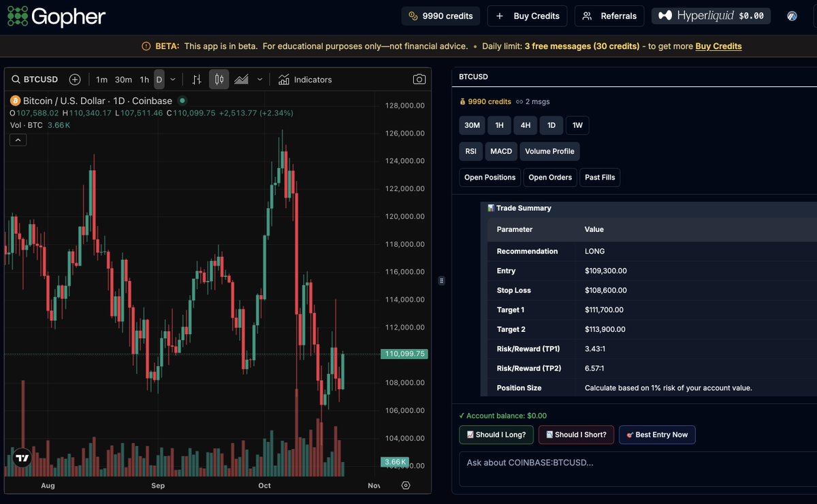Click the Risk/Reward (TP1) value 3.43:1
The width and height of the screenshot is (817, 504).
click(x=594, y=349)
